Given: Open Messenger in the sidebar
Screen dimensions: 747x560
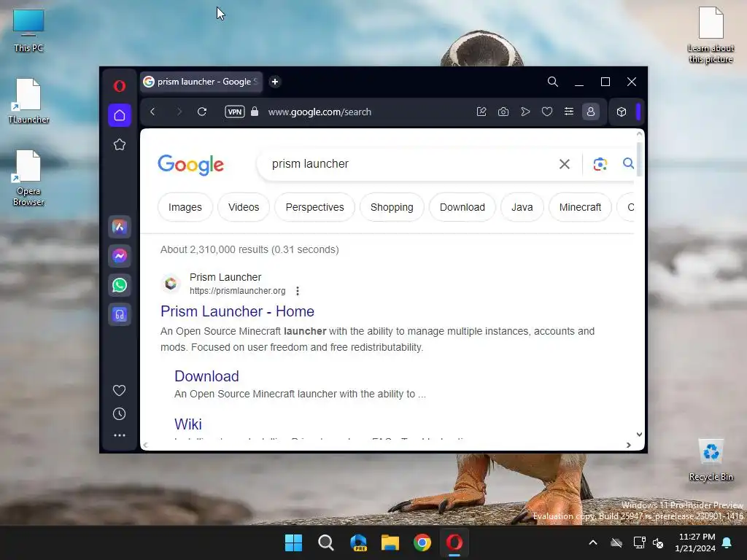Looking at the screenshot, I should click(120, 256).
